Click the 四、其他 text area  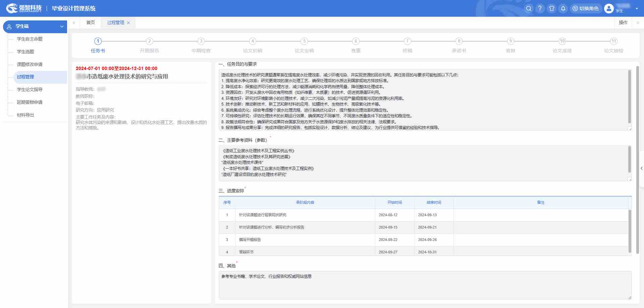pyautogui.click(x=425, y=285)
